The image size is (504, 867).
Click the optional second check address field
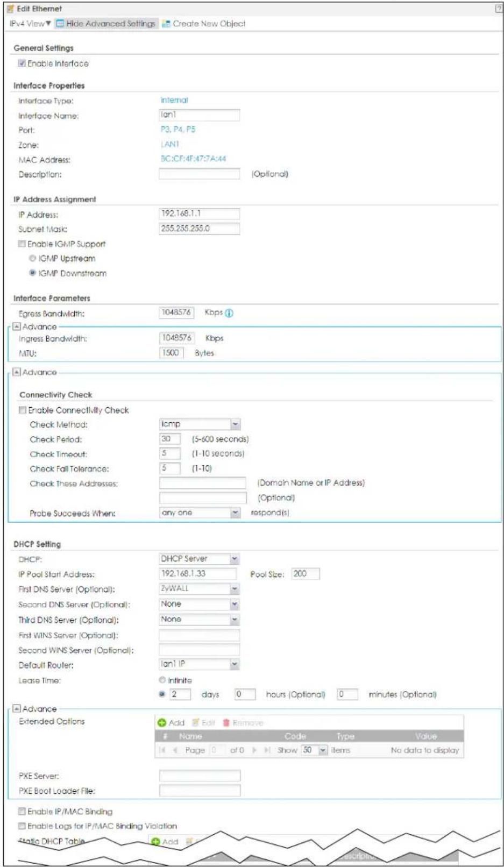click(x=203, y=498)
